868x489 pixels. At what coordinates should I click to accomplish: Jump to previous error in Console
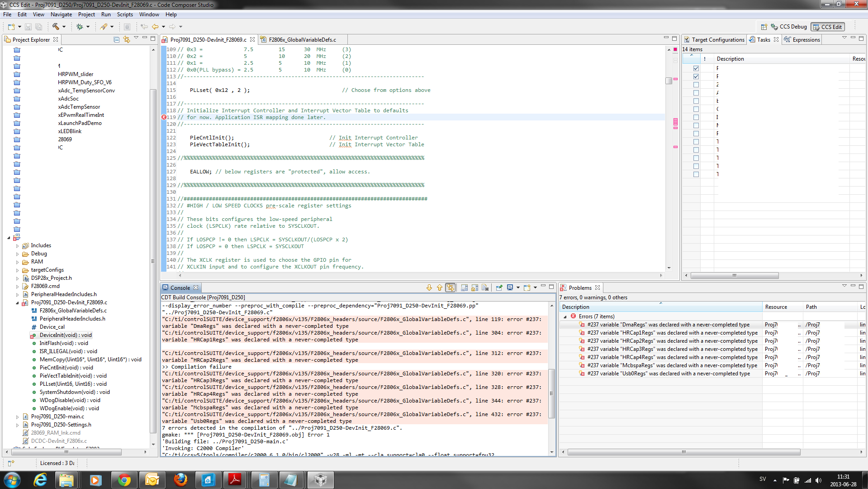tap(440, 288)
